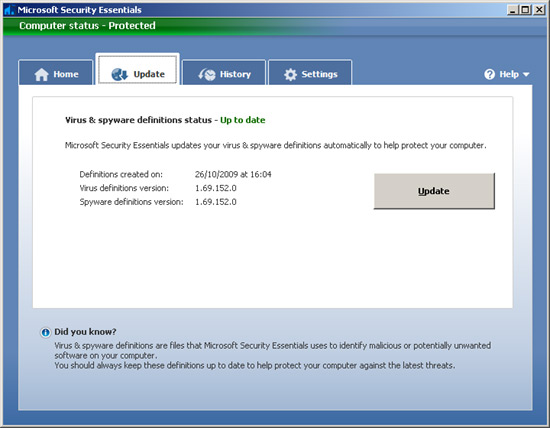The image size is (550, 428).
Task: Click the definitions created date value
Action: pyautogui.click(x=233, y=174)
